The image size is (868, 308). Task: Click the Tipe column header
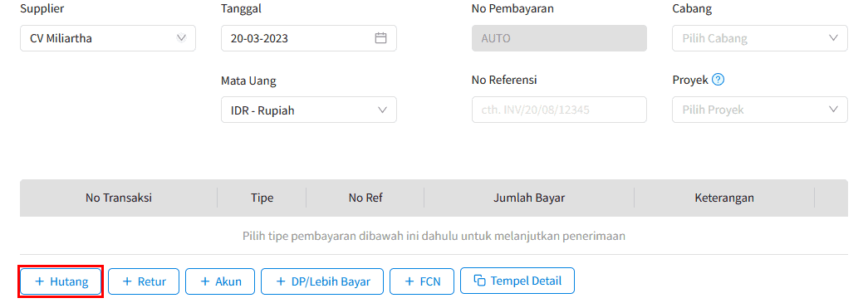[x=262, y=198]
